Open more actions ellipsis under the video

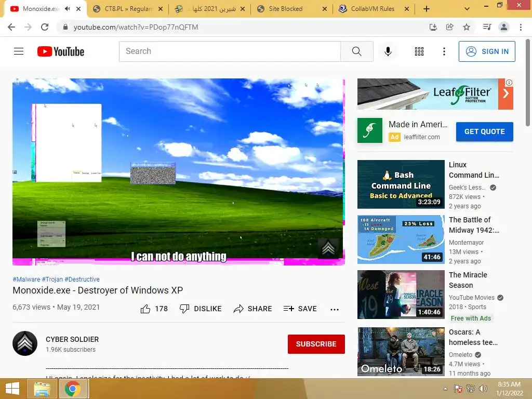tap(335, 309)
